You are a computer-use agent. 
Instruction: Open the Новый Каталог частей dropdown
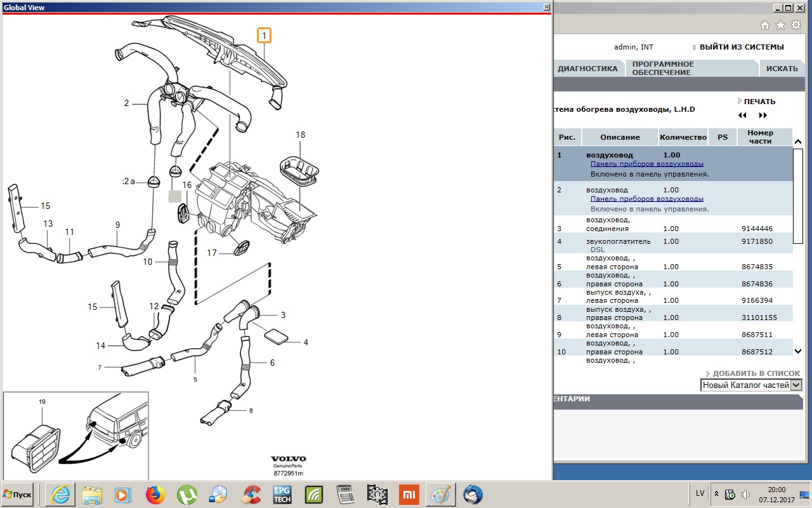751,385
